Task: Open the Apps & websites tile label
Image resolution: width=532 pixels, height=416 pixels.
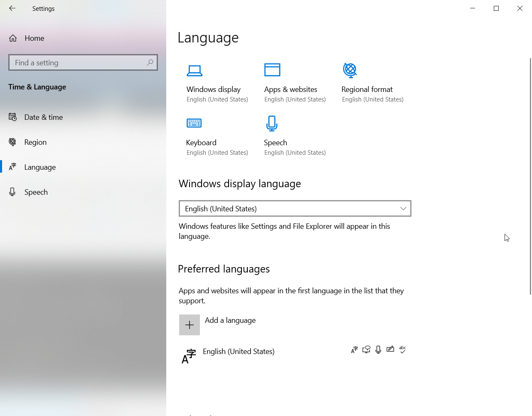Action: [x=291, y=89]
